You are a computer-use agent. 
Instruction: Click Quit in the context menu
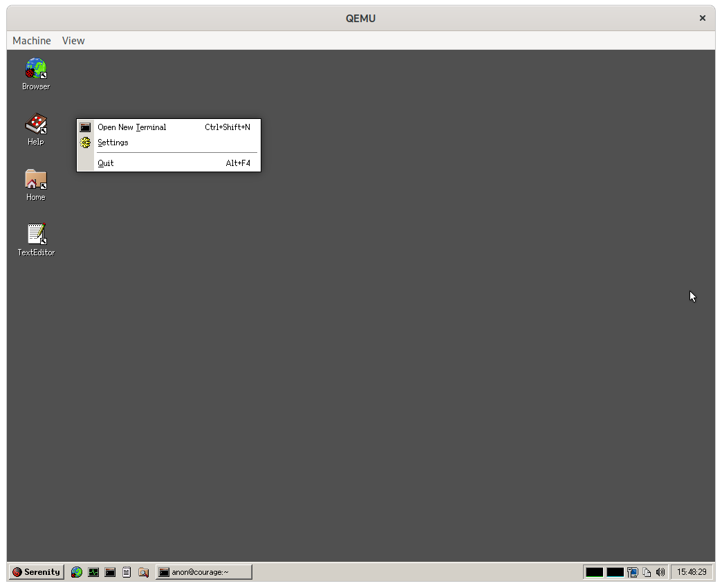point(105,163)
